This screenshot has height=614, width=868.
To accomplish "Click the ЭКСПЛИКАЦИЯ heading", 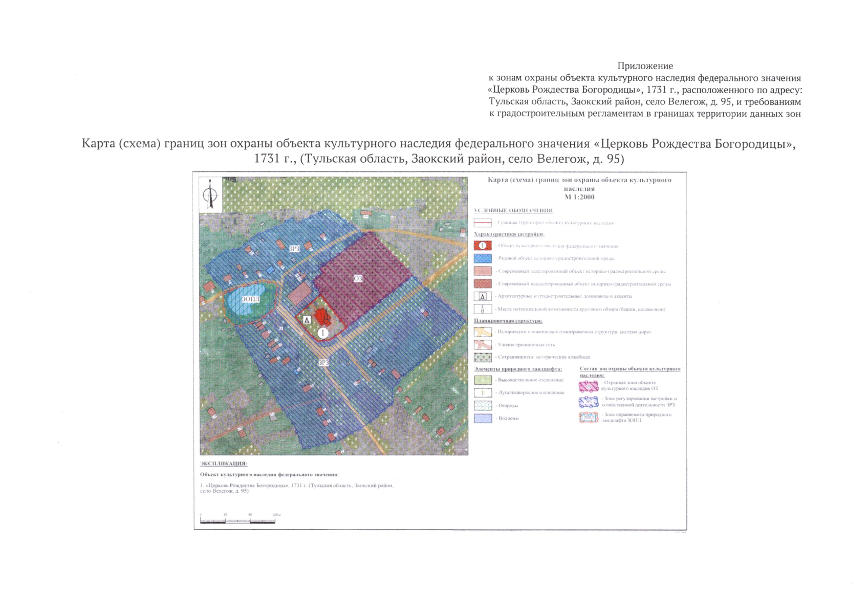I will point(224,464).
